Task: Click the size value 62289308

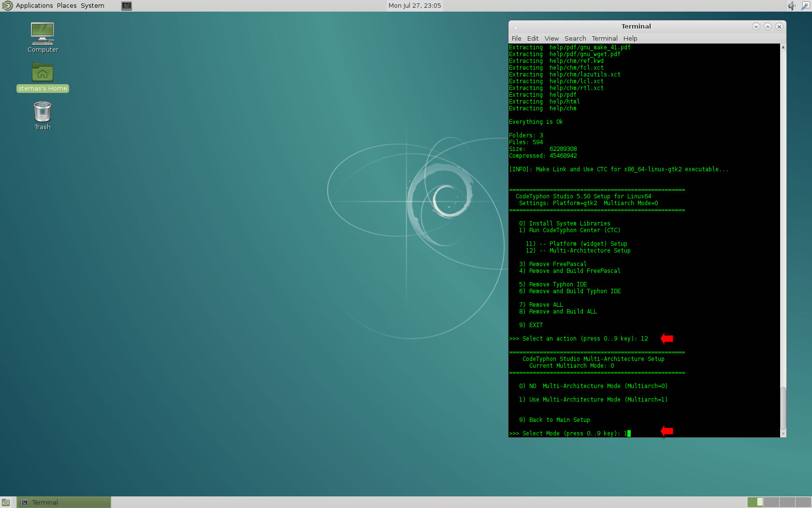Action: (563, 149)
